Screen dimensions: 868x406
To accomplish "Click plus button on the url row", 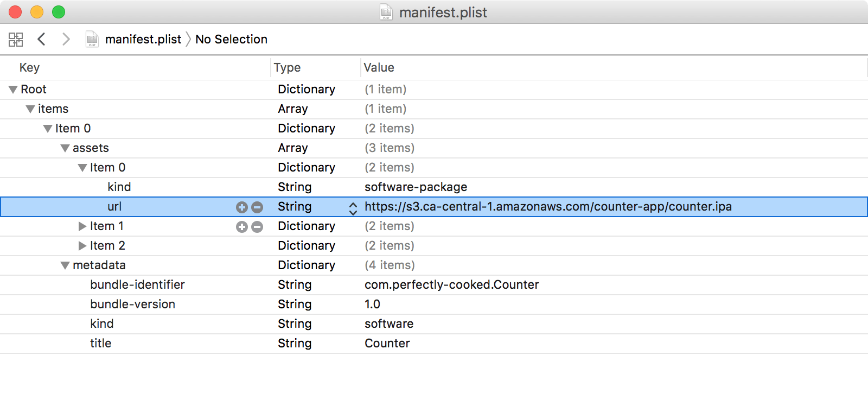I will click(x=242, y=207).
